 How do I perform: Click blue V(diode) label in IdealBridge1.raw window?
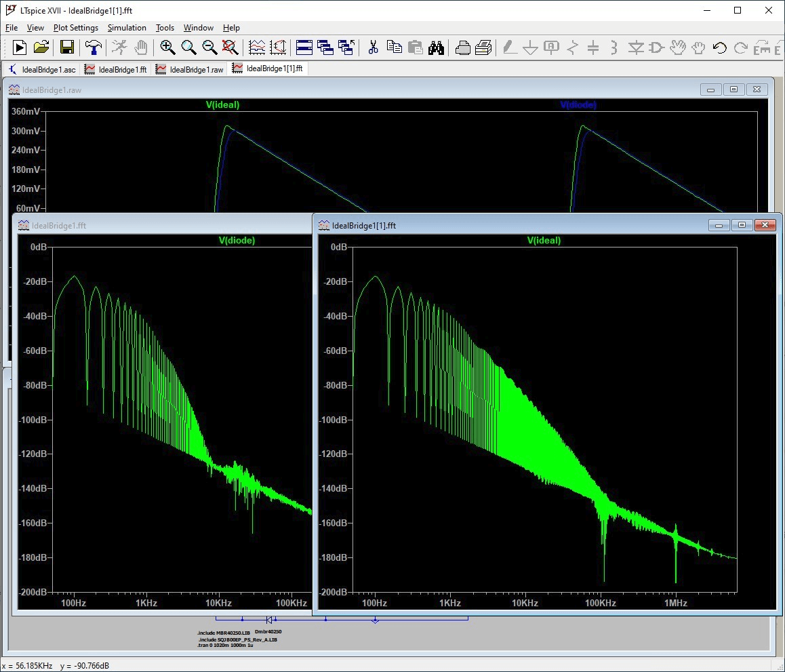point(578,104)
